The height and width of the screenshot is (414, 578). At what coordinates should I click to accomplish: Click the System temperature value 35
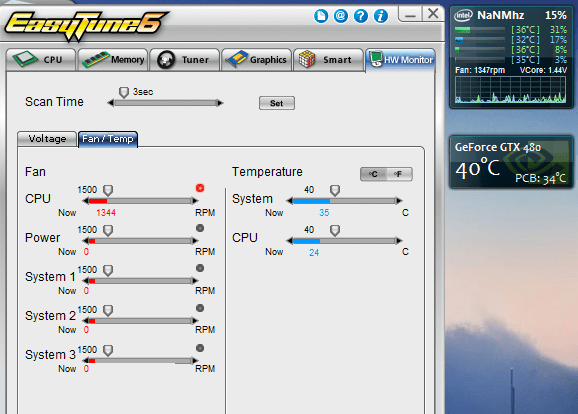324,213
